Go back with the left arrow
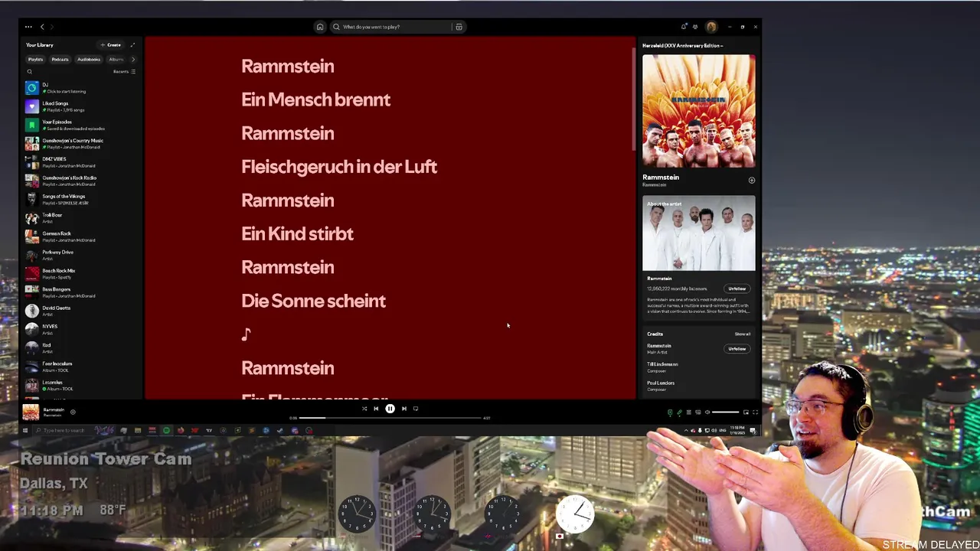The height and width of the screenshot is (551, 980). coord(42,27)
